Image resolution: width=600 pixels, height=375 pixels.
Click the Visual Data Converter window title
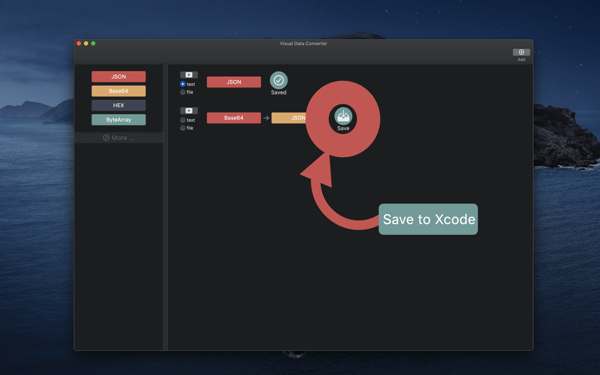coord(303,43)
